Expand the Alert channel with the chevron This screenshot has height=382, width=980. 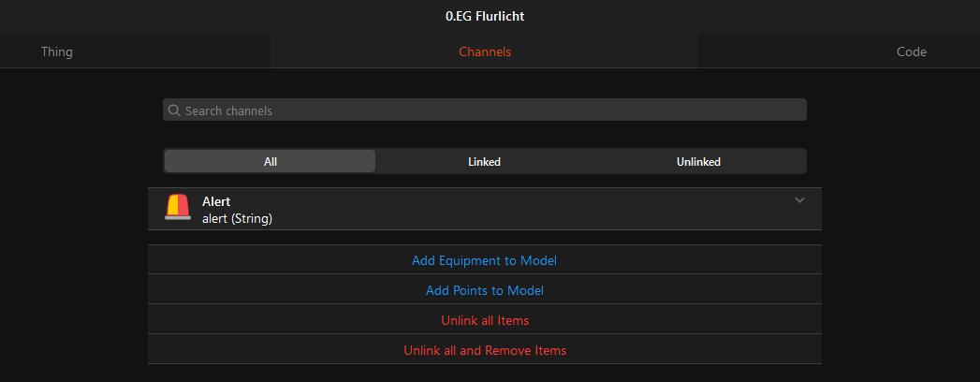(799, 200)
